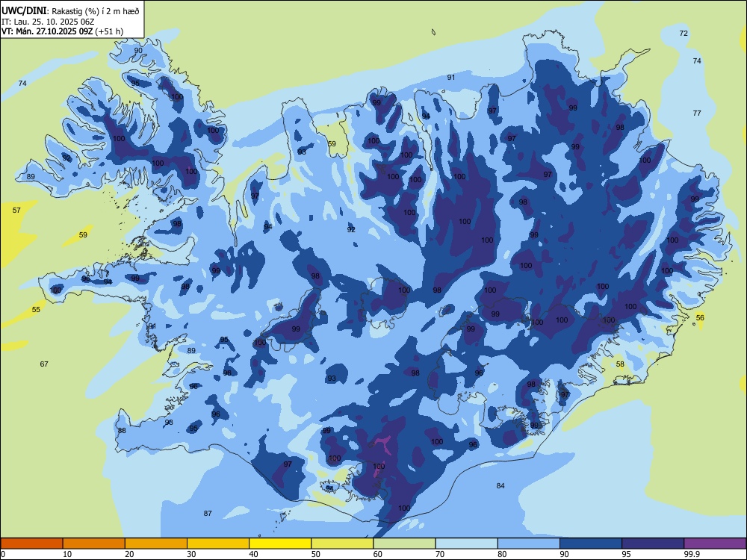Click the '50' legend tick label
The width and height of the screenshot is (747, 560).
pyautogui.click(x=315, y=554)
